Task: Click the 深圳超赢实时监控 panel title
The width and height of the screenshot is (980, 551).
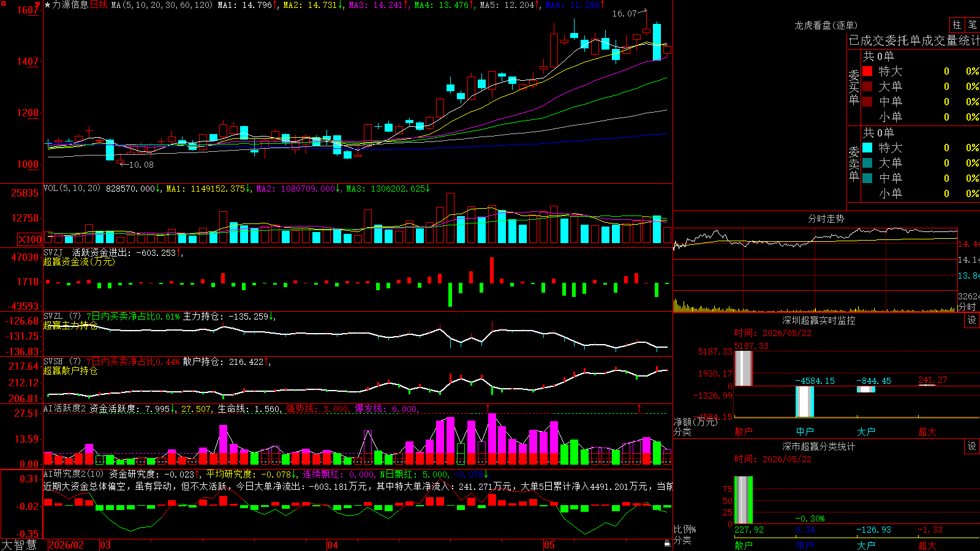Action: tap(818, 320)
